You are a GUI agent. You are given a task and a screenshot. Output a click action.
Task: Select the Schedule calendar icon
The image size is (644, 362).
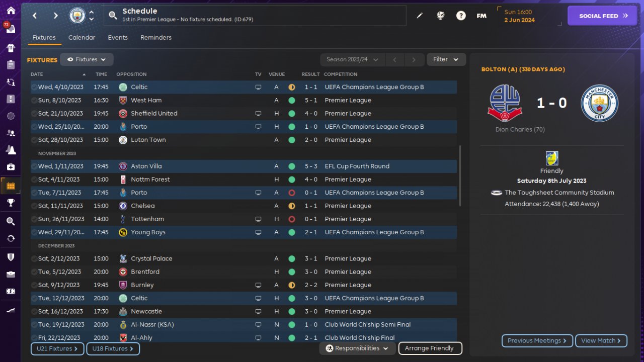click(11, 186)
